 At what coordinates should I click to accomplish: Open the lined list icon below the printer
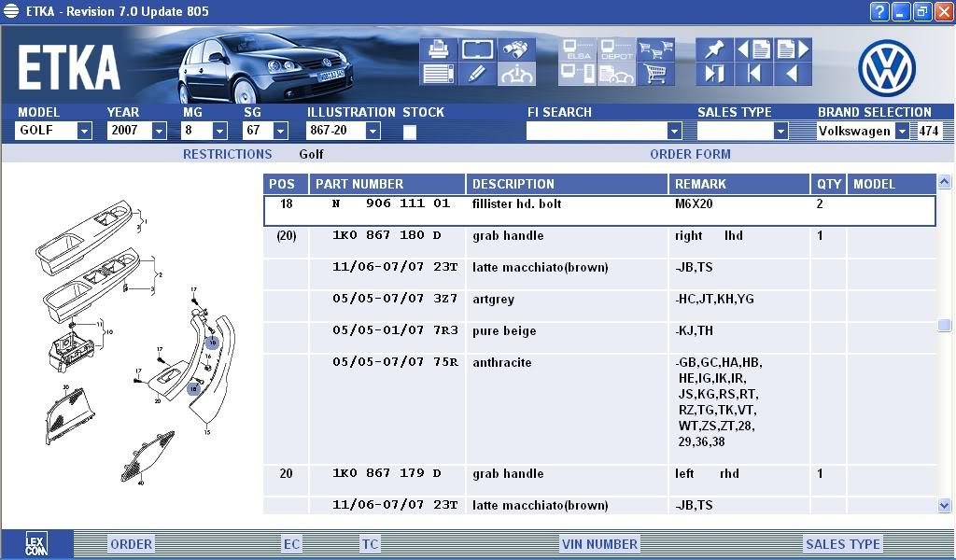click(439, 74)
